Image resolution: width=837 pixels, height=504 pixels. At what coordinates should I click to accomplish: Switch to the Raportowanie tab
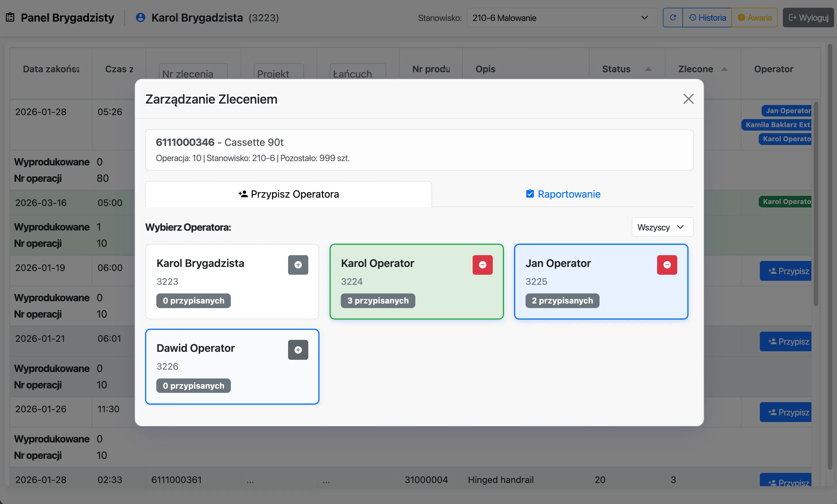563,194
